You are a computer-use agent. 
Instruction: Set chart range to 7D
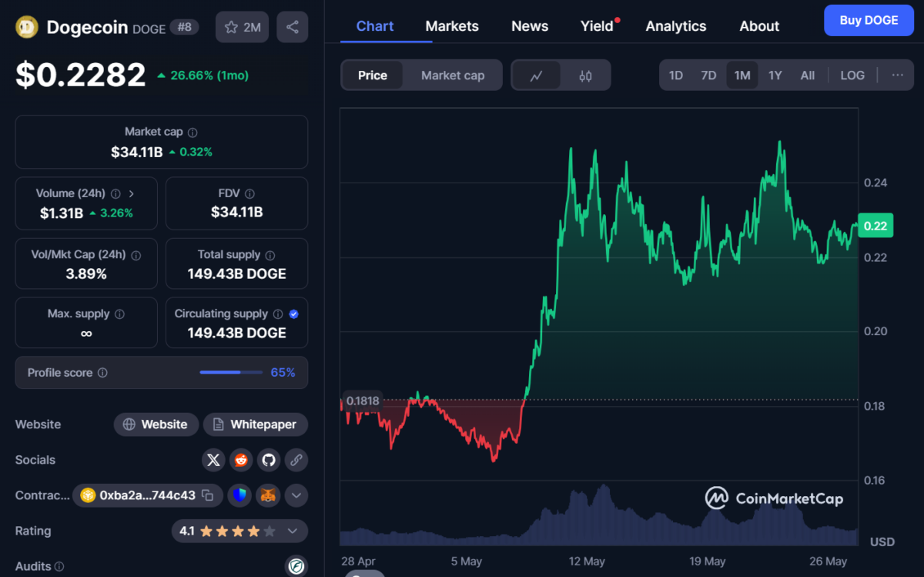(708, 75)
